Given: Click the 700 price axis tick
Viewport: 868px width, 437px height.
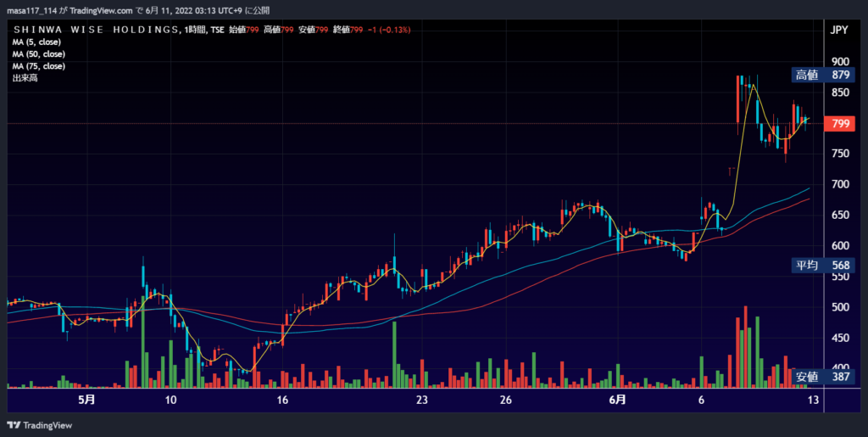Looking at the screenshot, I should point(840,184).
